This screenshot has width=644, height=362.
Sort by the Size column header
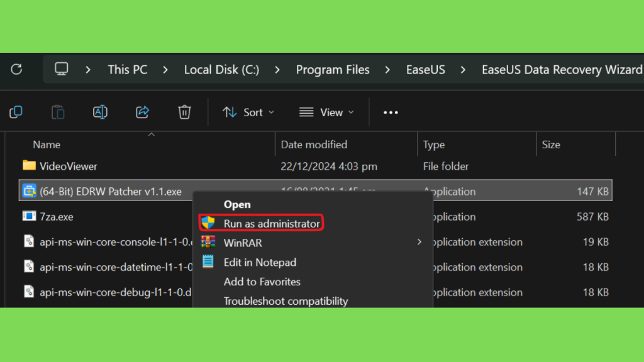pyautogui.click(x=551, y=145)
